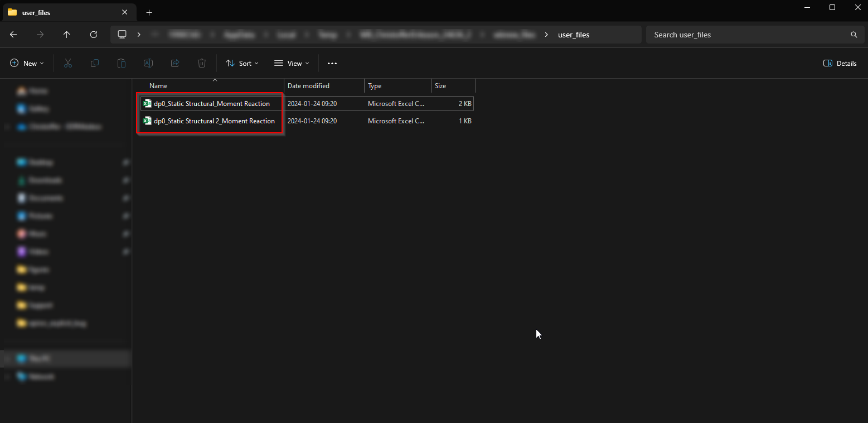The height and width of the screenshot is (423, 868).
Task: Click the Copy icon in toolbar
Action: 95,64
